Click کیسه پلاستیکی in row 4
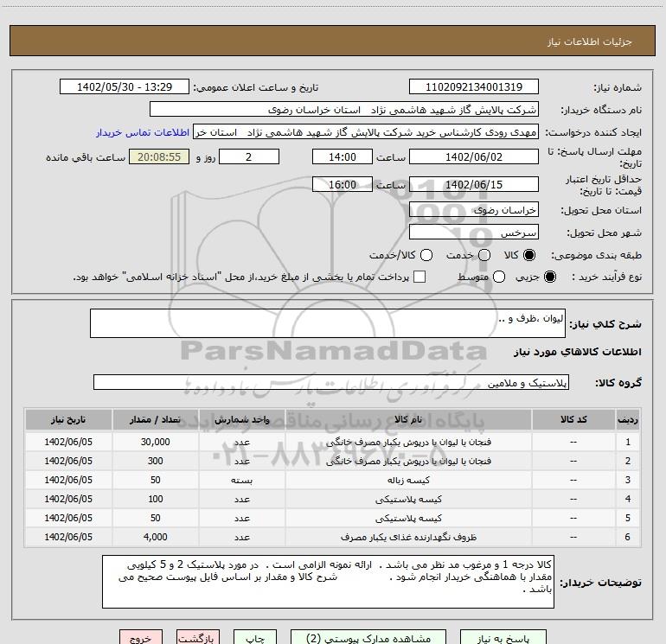 408,500
